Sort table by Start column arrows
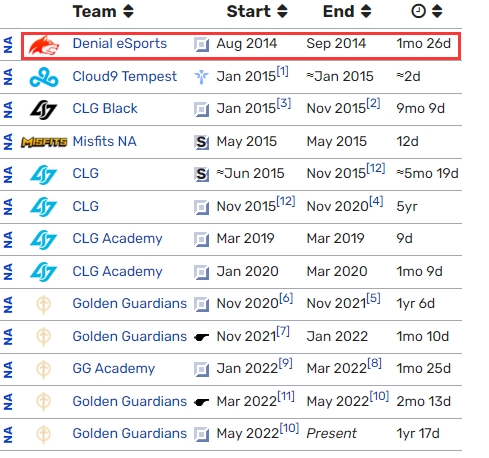Screen dimensions: 489x458 282,11
